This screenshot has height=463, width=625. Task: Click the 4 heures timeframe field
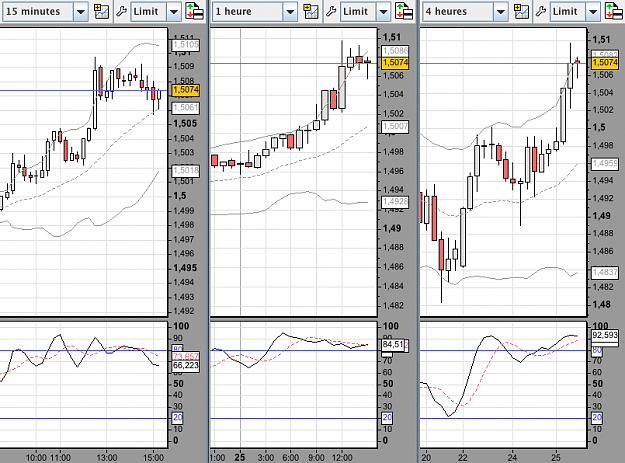click(x=458, y=12)
